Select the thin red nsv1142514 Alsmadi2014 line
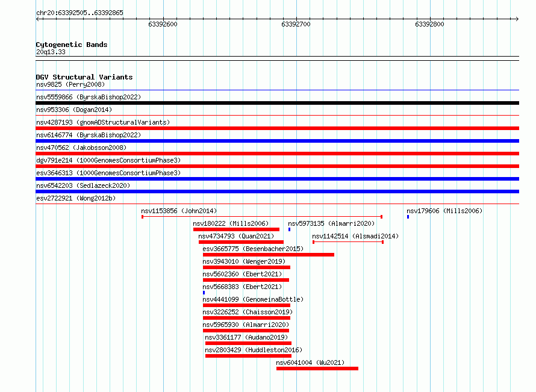 pyautogui.click(x=348, y=242)
